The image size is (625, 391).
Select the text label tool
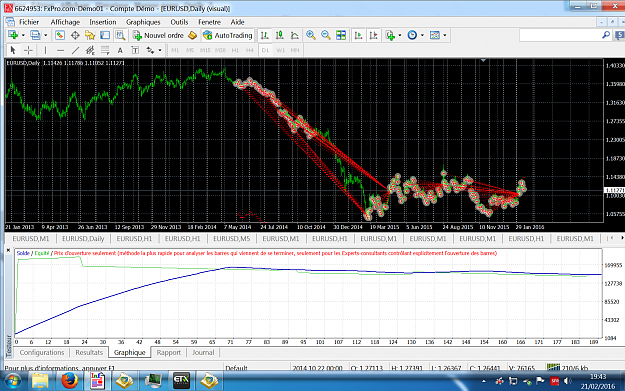coord(135,50)
